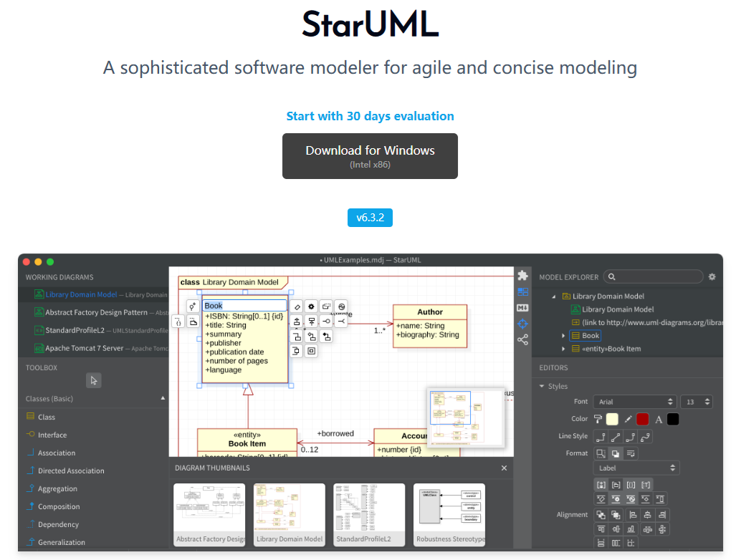Toggle the second bracketed suppress button below Label
The image size is (746, 560).
tap(616, 485)
